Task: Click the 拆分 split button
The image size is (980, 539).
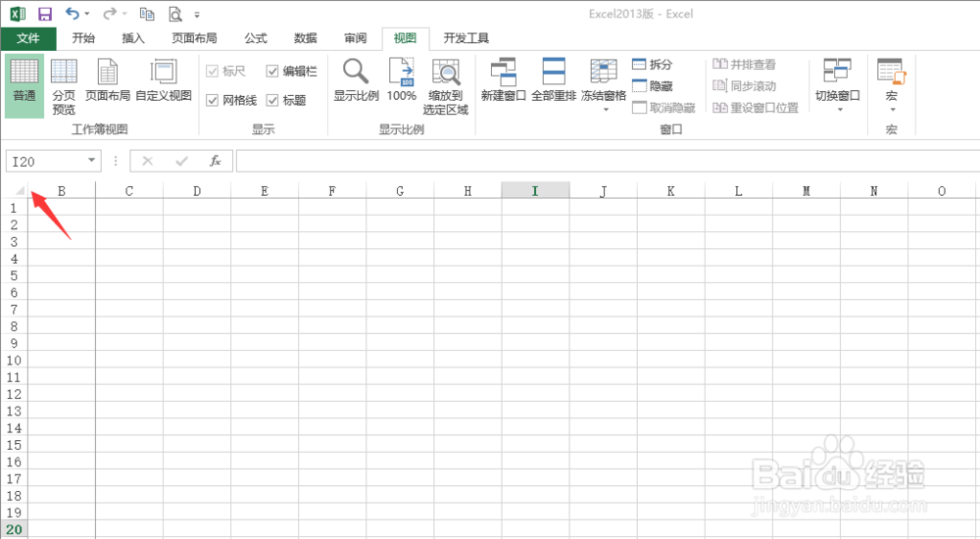Action: [653, 64]
